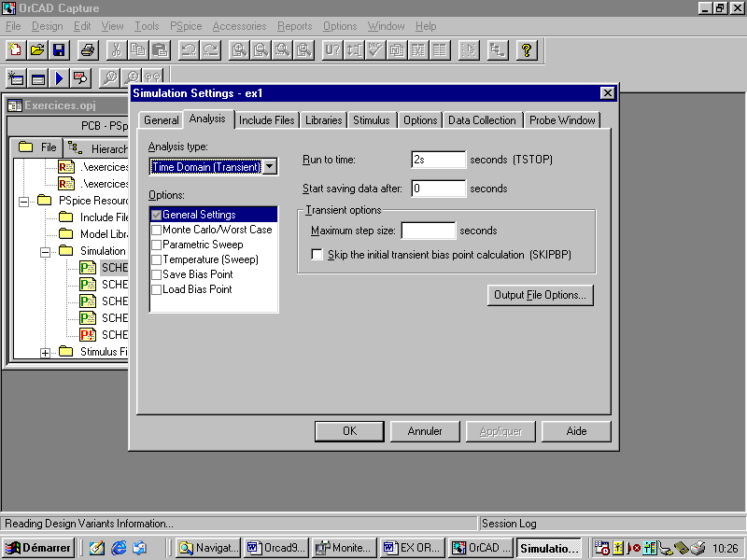The image size is (747, 560).
Task: Copy selection using the copy icon
Action: click(138, 50)
